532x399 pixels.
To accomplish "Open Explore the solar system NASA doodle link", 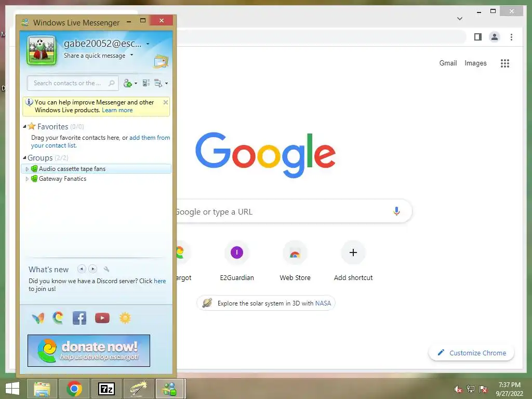I will tap(266, 303).
